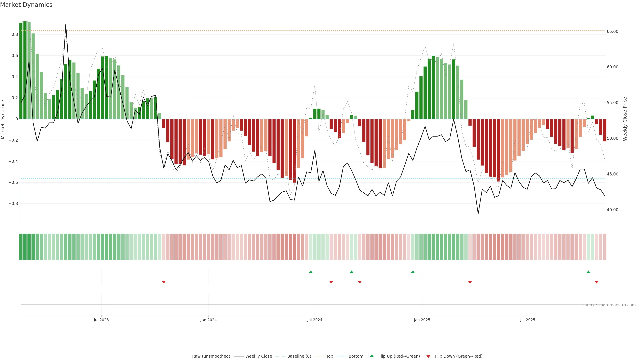The image size is (644, 362).
Task: Click the darkest green heat strip cell at far left
Action: 21,247
